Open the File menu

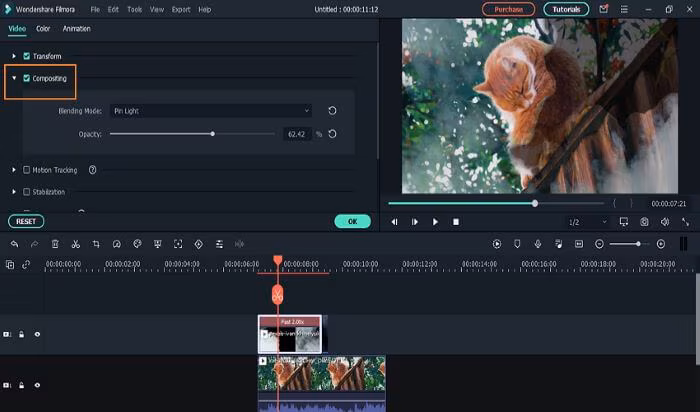95,9
